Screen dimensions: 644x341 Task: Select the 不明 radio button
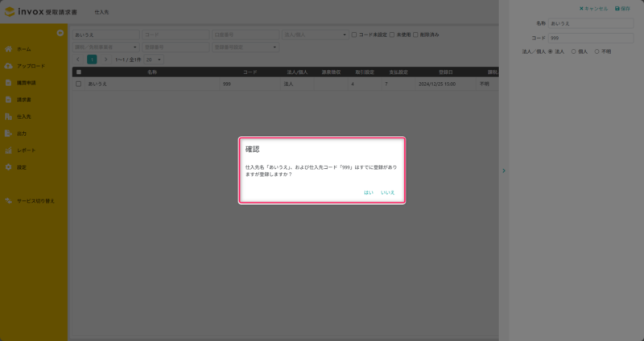pyautogui.click(x=597, y=51)
